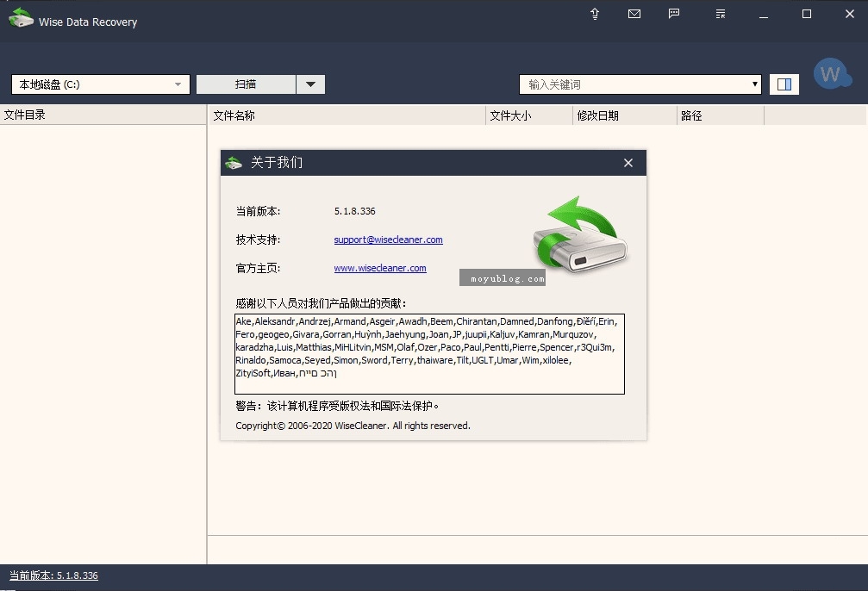This screenshot has height=591, width=868.
Task: Click the Wise Data Recovery app logo
Action: tap(21, 18)
